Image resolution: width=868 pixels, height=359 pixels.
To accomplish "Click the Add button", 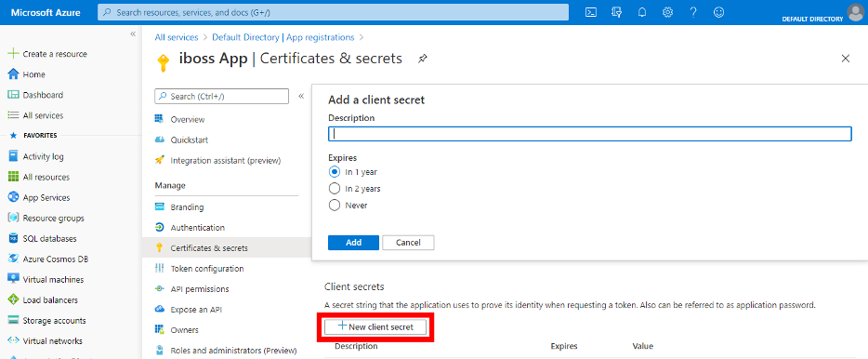I will point(353,243).
